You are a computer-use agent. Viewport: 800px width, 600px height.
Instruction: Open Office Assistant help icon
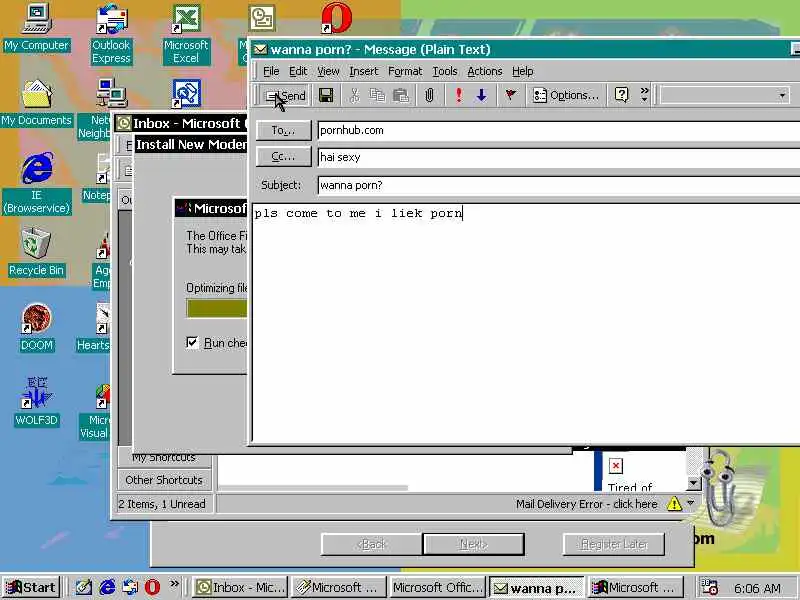pyautogui.click(x=621, y=95)
